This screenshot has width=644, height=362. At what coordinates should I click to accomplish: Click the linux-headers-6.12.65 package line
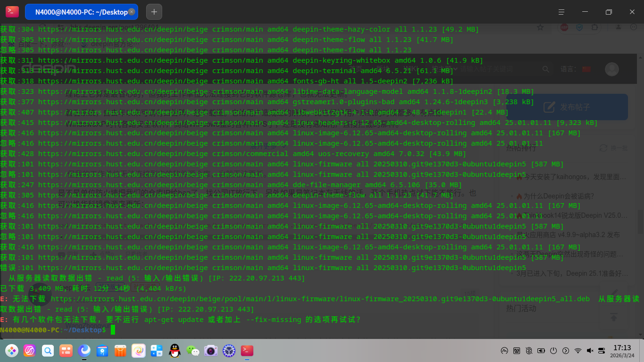(x=299, y=123)
